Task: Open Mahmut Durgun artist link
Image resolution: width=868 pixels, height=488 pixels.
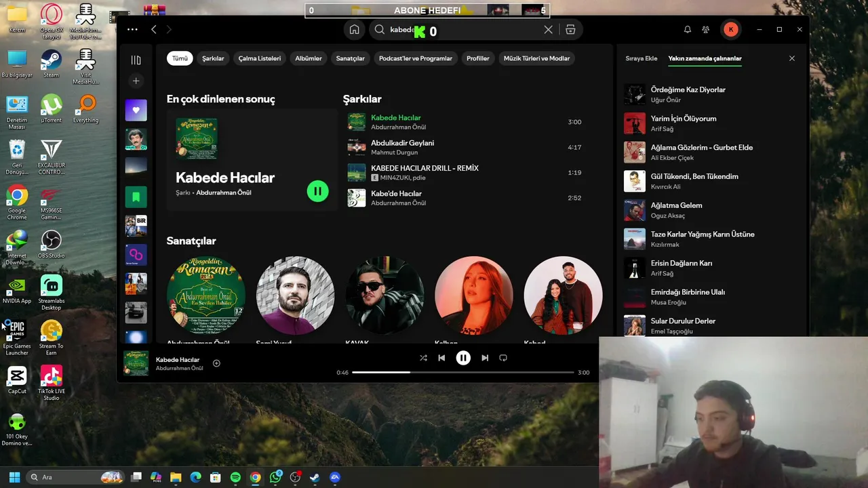Action: coord(394,152)
